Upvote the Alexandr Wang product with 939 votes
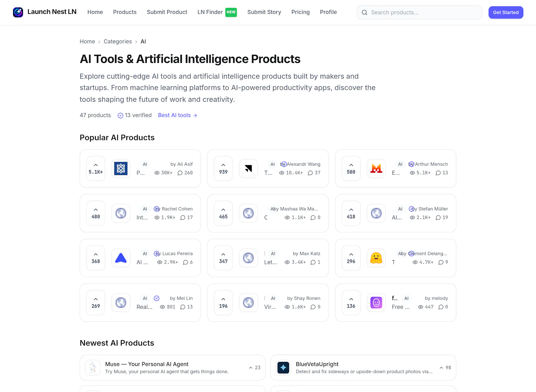Image resolution: width=536 pixels, height=392 pixels. [x=223, y=169]
